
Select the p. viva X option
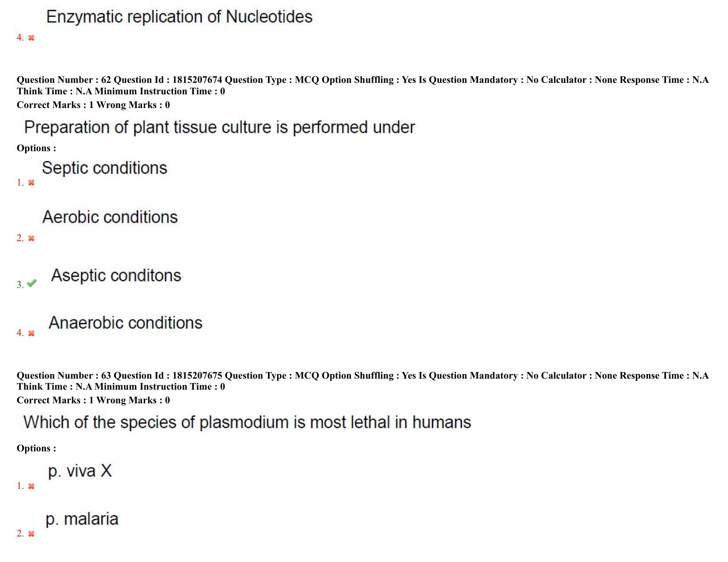click(80, 471)
